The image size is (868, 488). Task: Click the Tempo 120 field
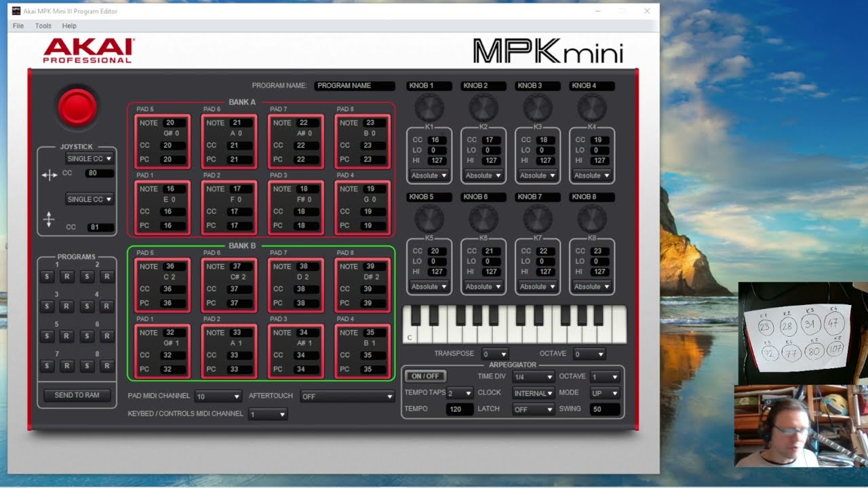tap(459, 409)
